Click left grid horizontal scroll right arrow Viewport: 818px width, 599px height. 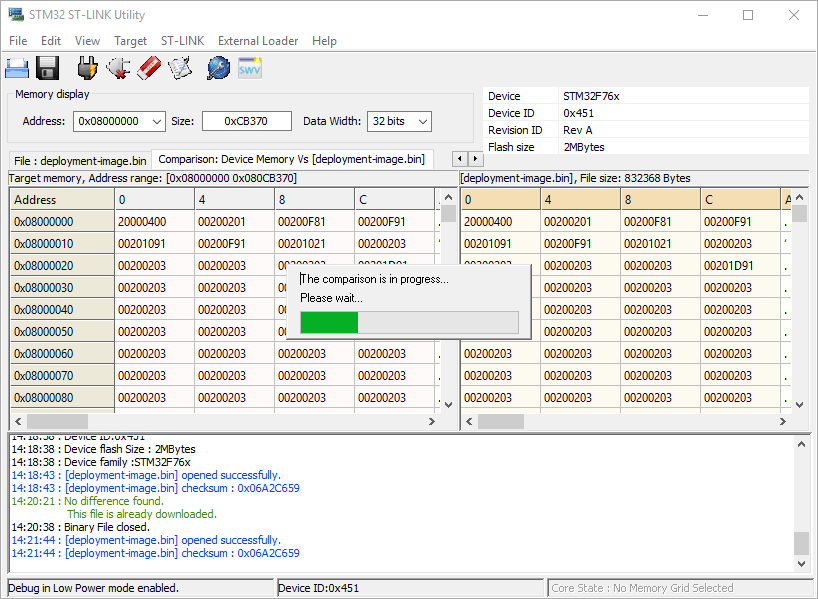click(x=432, y=422)
